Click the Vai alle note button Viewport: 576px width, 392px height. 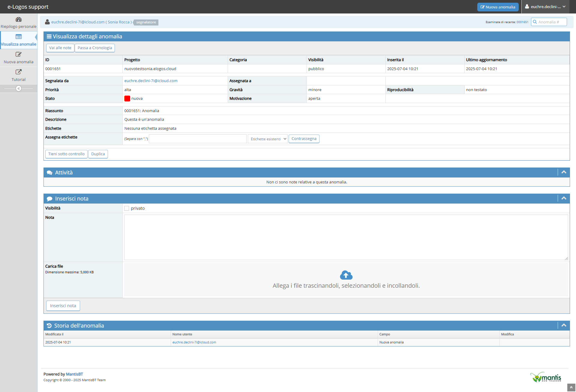(60, 48)
